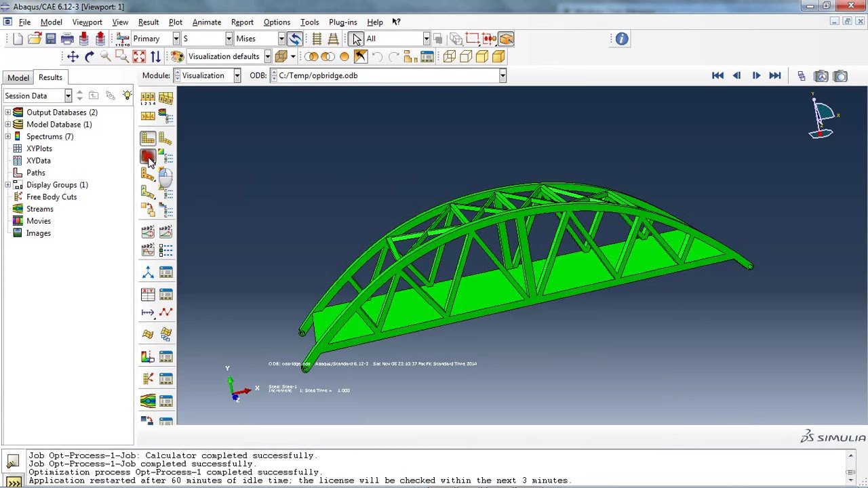Toggle wireframe render style
The image size is (868, 488).
point(450,57)
